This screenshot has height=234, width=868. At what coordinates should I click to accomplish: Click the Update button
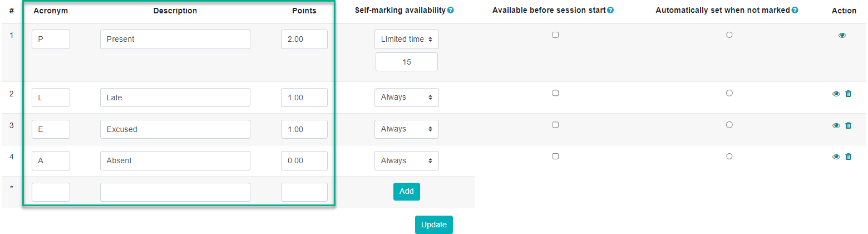click(x=434, y=225)
